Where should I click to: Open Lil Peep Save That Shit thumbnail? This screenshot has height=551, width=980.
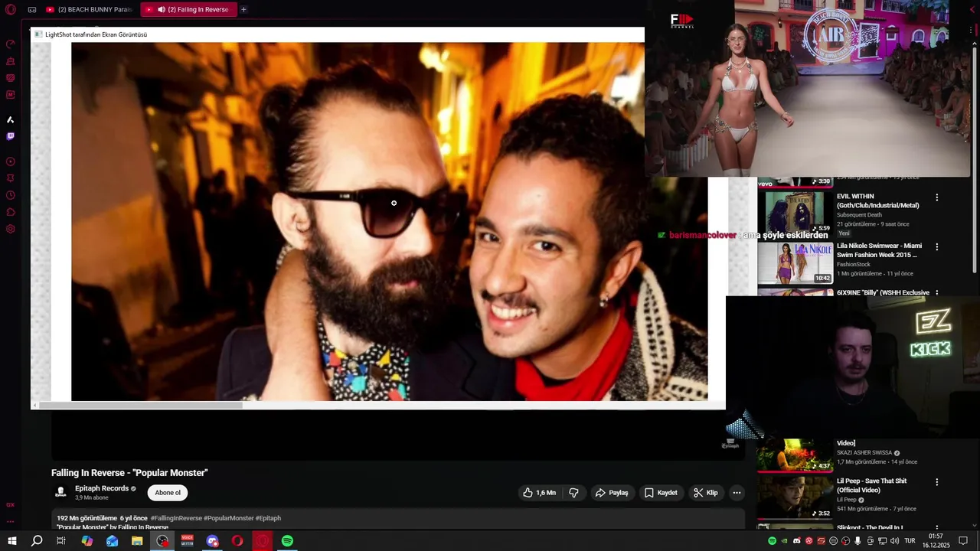pyautogui.click(x=795, y=497)
